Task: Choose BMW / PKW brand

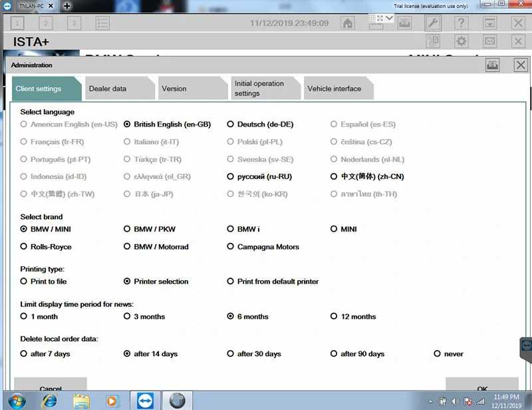Action: click(150, 229)
